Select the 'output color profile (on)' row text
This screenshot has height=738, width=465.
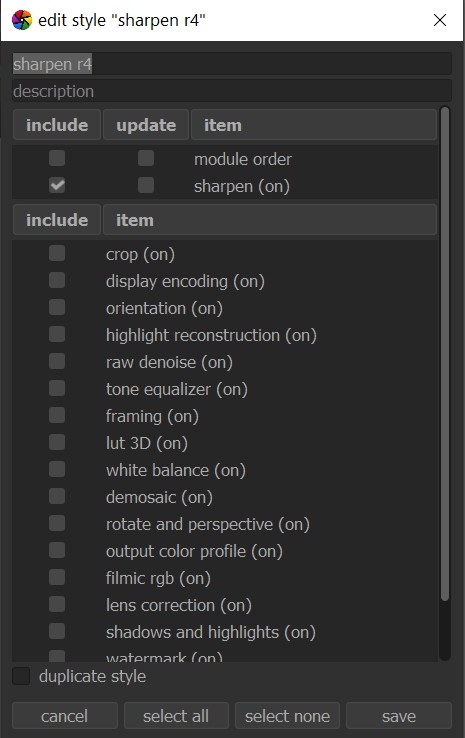tap(194, 552)
